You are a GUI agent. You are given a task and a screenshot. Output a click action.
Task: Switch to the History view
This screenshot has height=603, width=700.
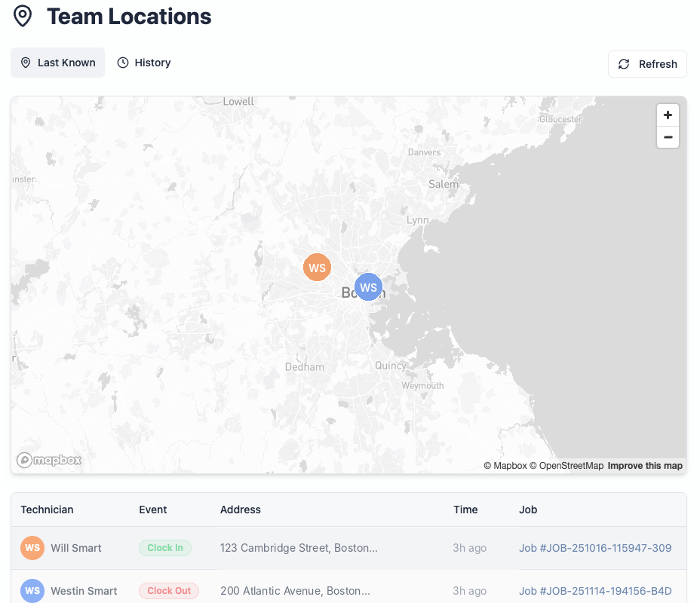pyautogui.click(x=143, y=63)
